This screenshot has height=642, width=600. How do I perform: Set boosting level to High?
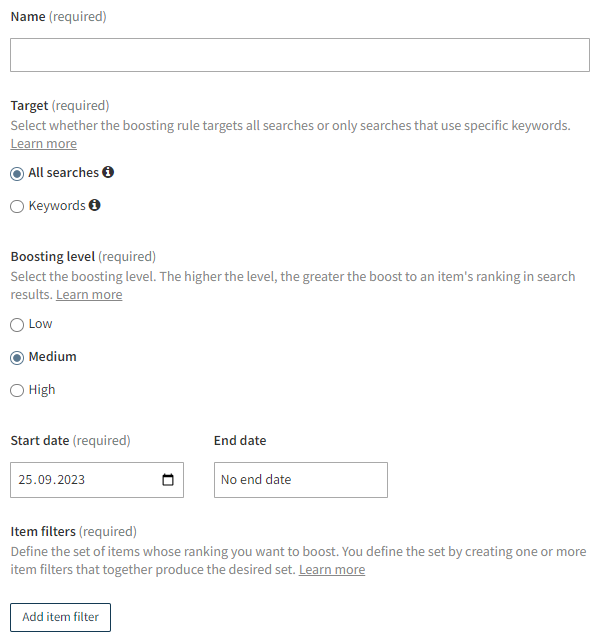coord(17,390)
